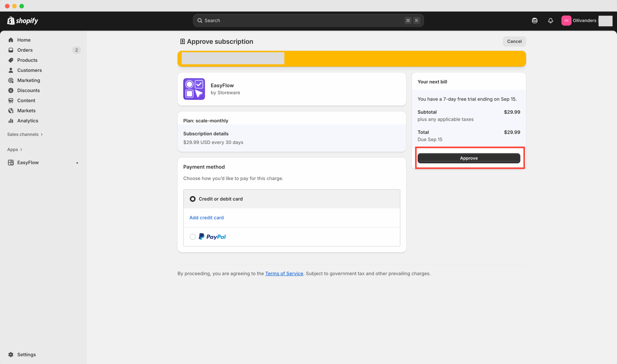Expand Sales channels section
This screenshot has height=364, width=617.
click(25, 134)
